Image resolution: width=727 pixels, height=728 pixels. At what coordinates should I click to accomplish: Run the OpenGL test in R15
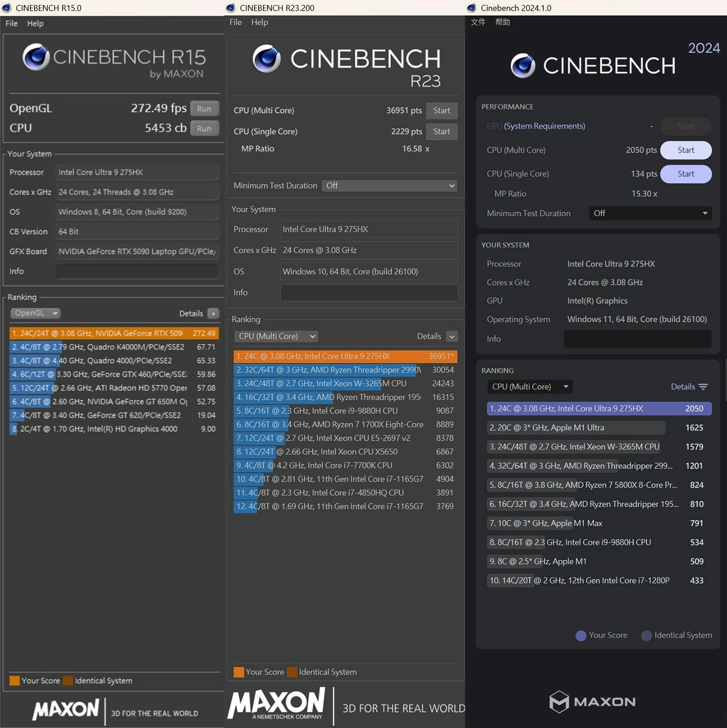pos(204,109)
